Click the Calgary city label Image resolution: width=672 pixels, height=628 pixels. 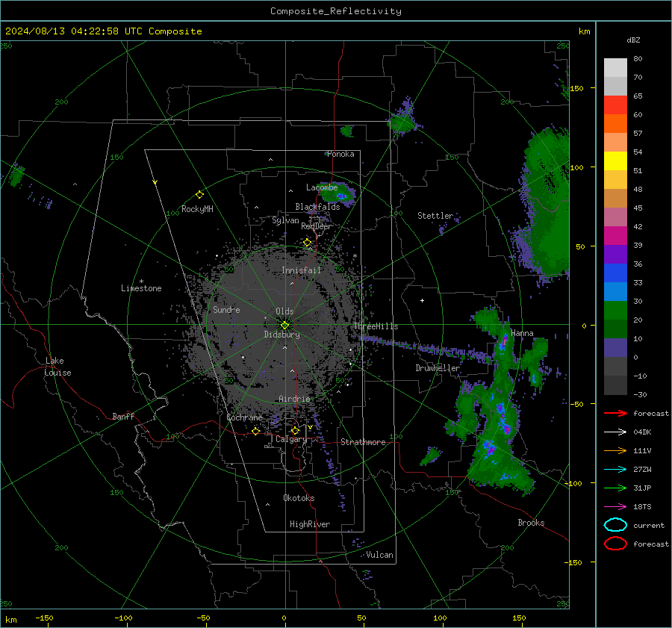point(291,439)
